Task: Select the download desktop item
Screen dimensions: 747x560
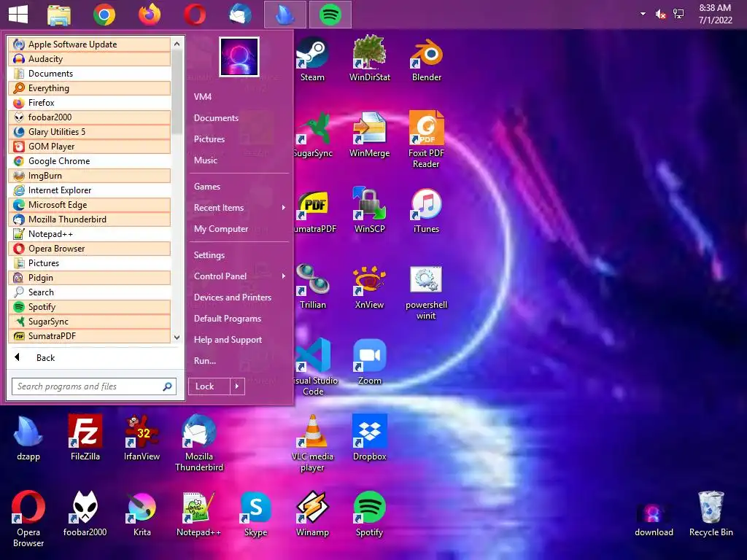Action: (654, 519)
